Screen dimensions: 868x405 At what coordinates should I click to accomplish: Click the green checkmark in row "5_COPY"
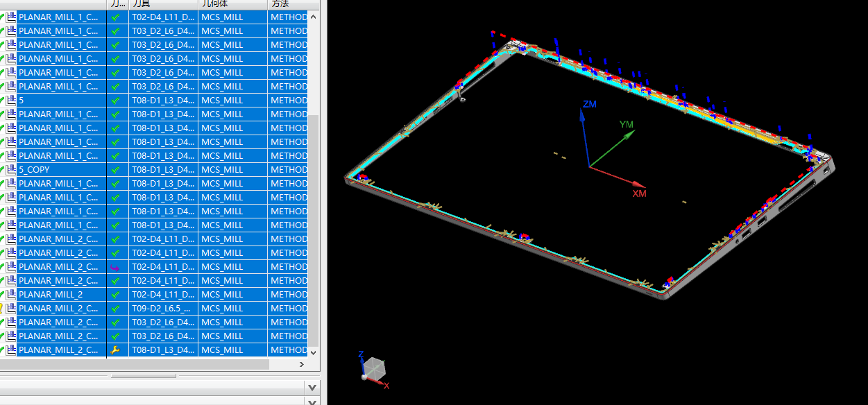click(115, 169)
